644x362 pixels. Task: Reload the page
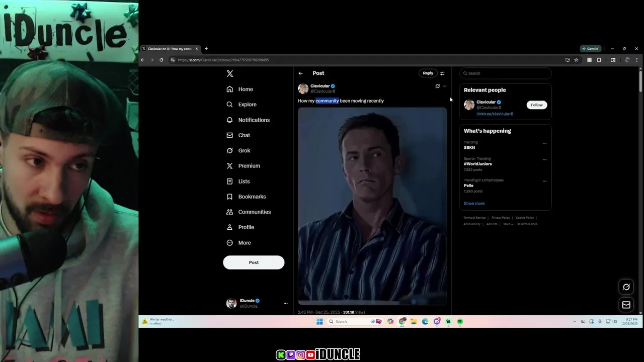(x=161, y=60)
